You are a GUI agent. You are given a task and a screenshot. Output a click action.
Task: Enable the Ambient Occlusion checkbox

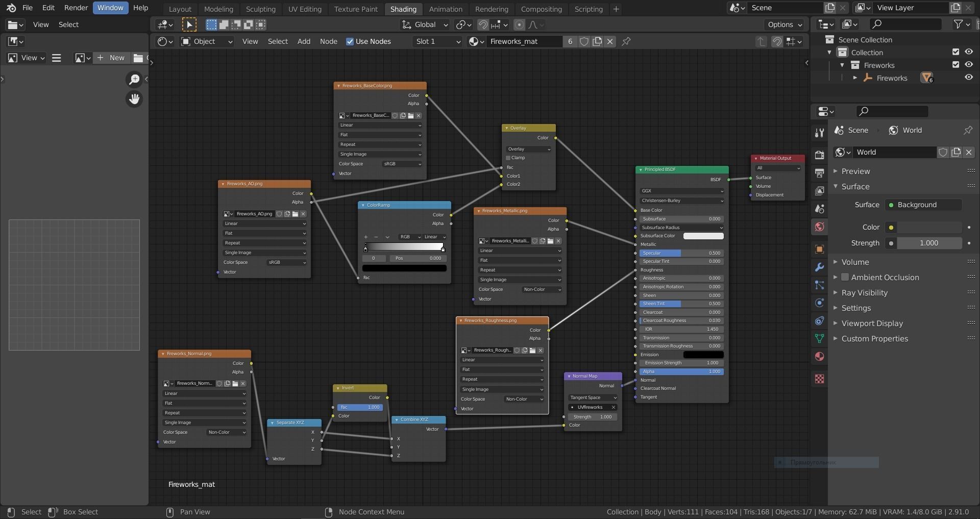click(x=845, y=277)
